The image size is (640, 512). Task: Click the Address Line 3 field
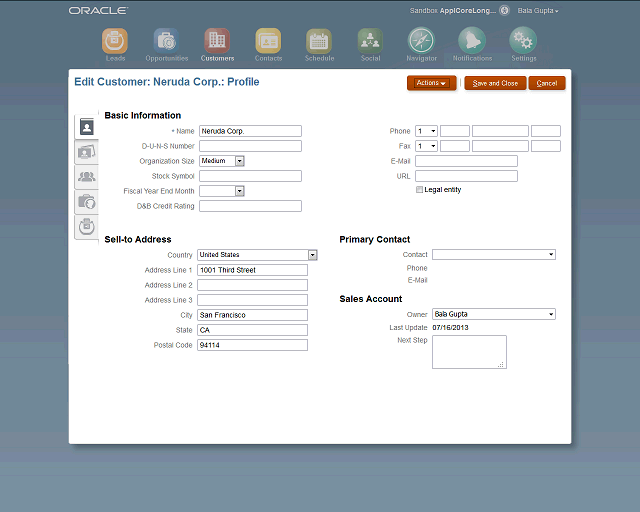[252, 300]
